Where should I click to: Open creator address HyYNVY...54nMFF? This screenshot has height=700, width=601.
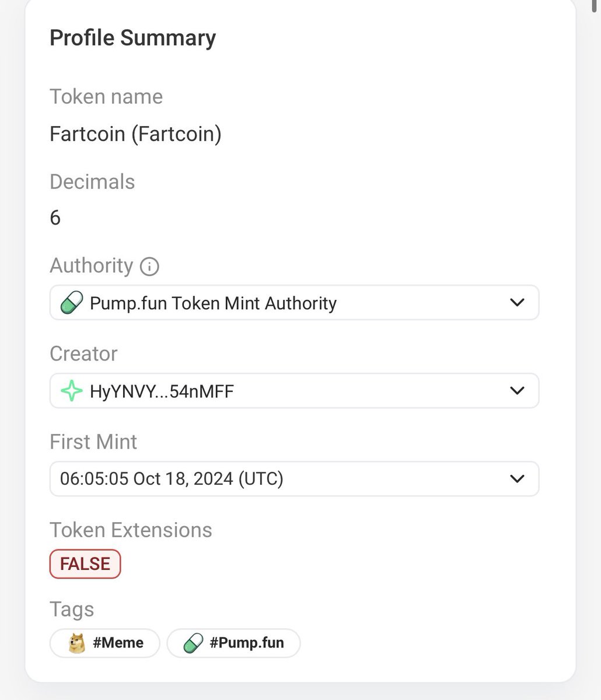coord(162,391)
